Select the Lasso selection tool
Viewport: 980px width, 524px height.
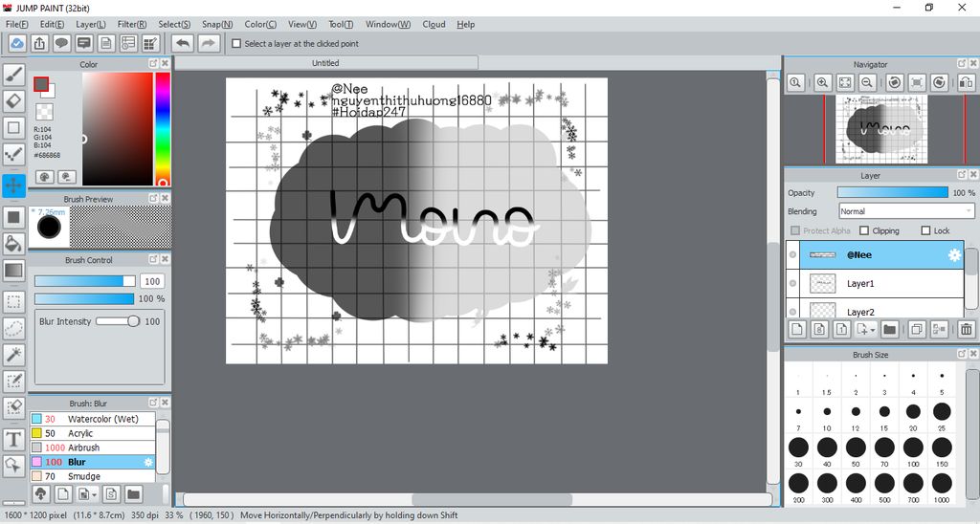pyautogui.click(x=13, y=328)
